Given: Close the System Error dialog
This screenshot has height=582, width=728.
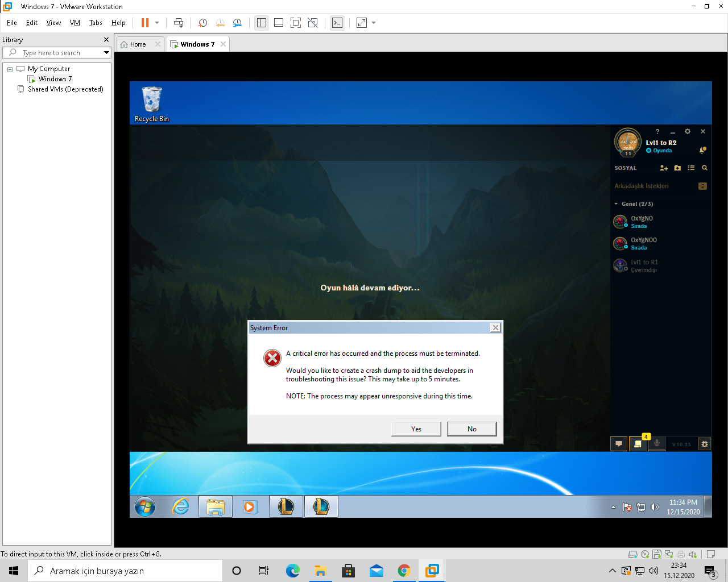Looking at the screenshot, I should [x=495, y=327].
